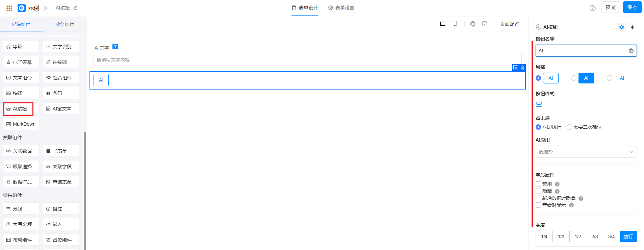Switch to mobile layout preview icon
This screenshot has width=644, height=250.
(455, 24)
